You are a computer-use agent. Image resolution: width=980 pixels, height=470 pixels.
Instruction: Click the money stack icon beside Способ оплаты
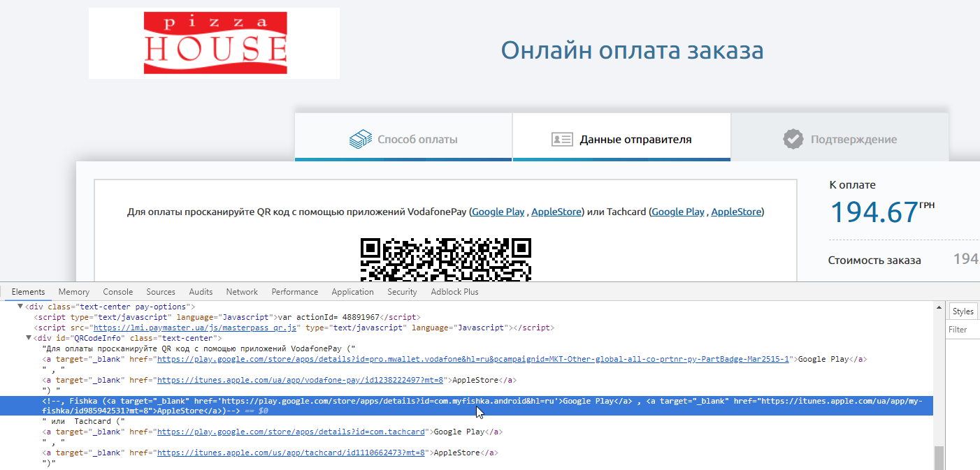tap(360, 139)
